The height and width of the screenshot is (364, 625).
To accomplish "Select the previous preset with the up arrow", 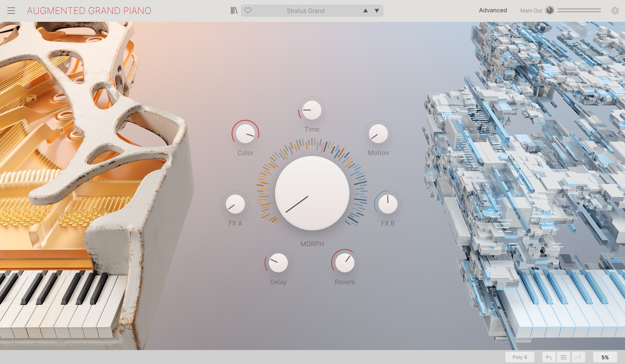I will [x=365, y=11].
